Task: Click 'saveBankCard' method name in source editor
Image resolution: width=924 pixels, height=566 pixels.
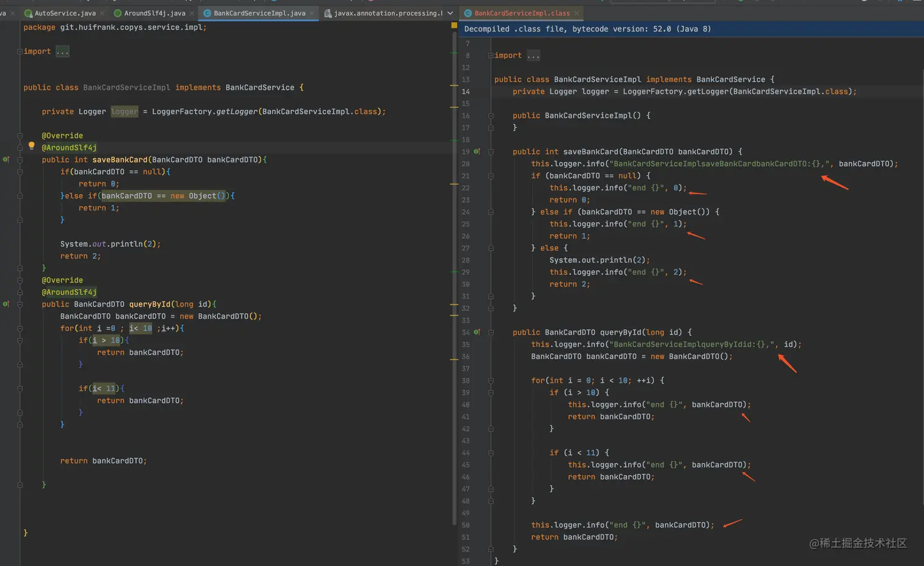Action: pos(120,159)
